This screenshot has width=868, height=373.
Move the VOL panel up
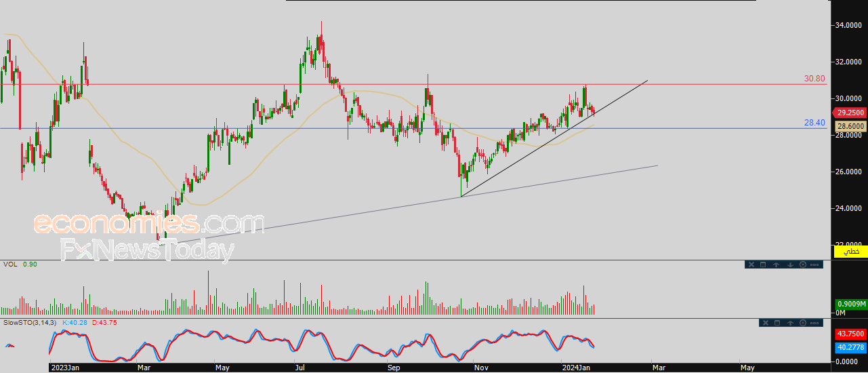[x=775, y=264]
